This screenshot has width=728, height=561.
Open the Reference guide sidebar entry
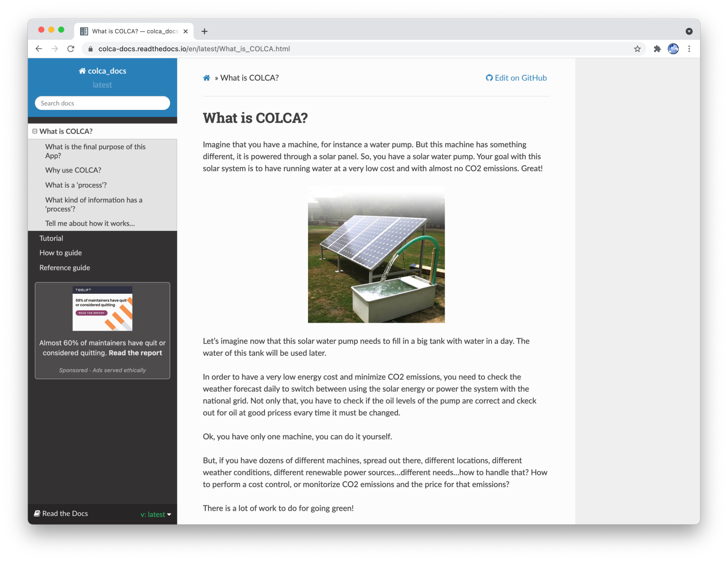tap(64, 268)
